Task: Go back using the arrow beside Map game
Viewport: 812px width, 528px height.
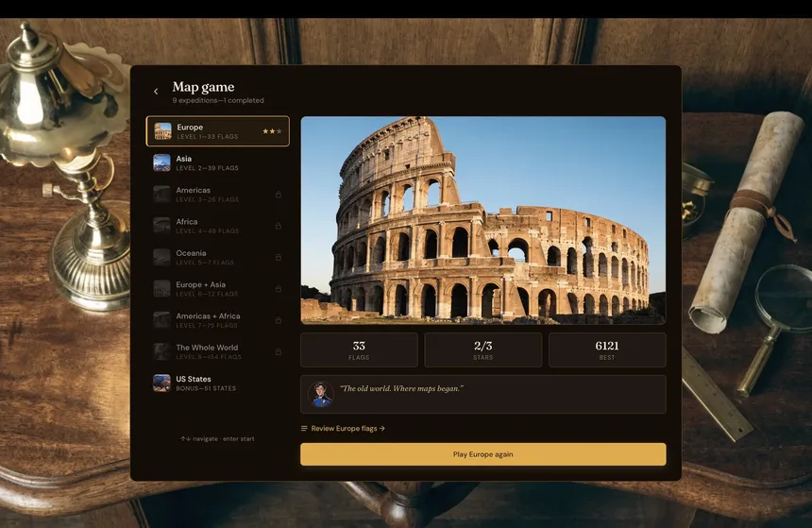Action: tap(156, 92)
